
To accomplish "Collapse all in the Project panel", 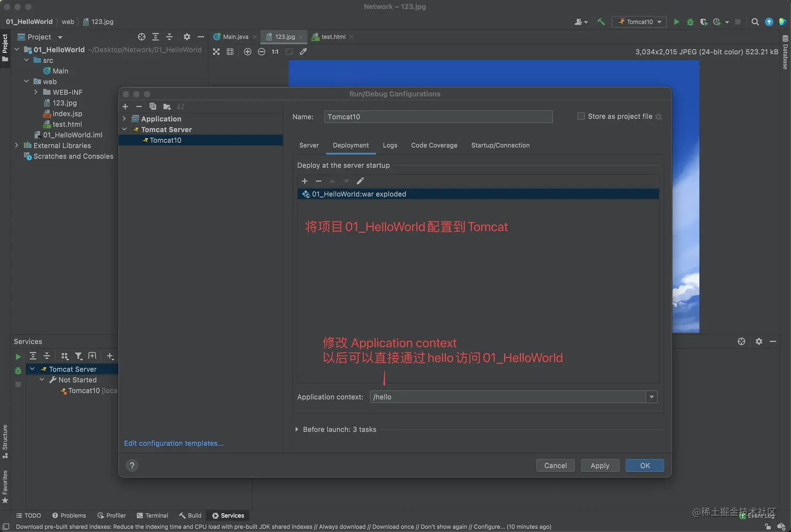I will coord(169,37).
